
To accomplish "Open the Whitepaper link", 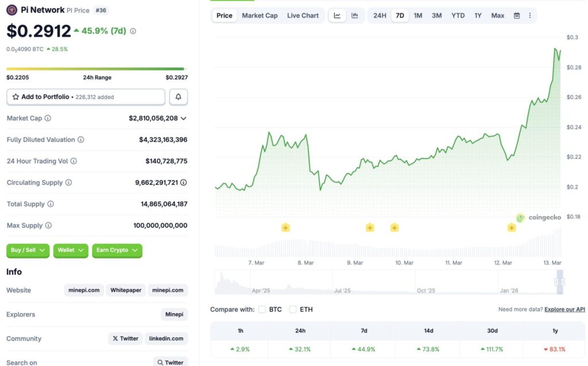I will point(125,290).
